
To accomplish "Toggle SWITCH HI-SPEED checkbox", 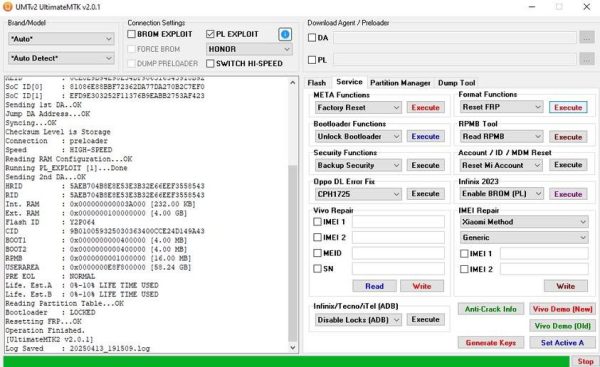I will point(210,64).
